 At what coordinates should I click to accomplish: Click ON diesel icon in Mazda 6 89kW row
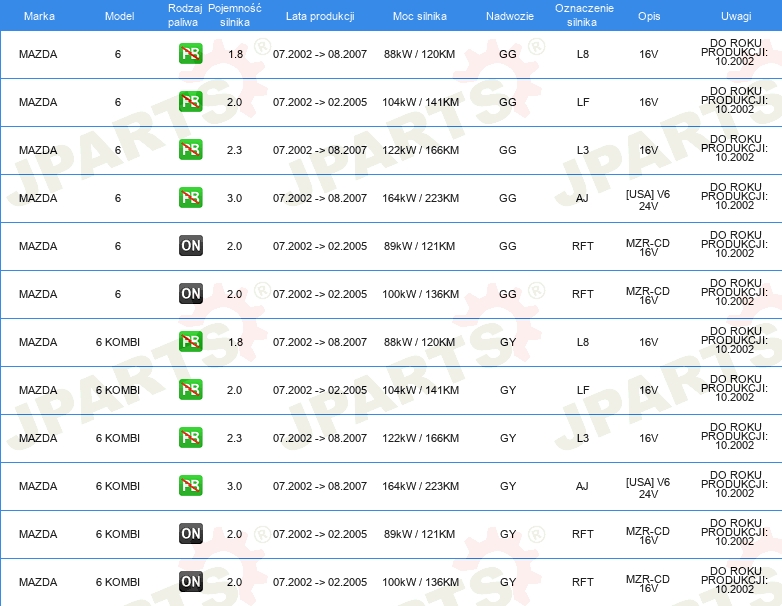point(191,245)
